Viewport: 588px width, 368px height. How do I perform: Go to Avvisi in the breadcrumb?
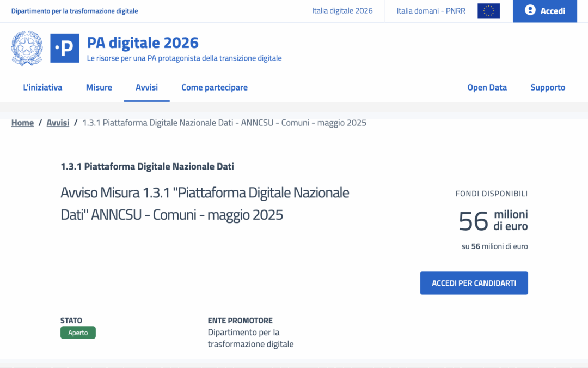(x=58, y=123)
